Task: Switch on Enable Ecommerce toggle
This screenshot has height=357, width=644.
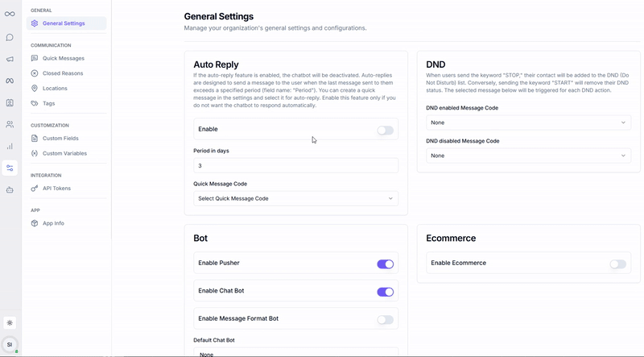Action: click(x=617, y=264)
